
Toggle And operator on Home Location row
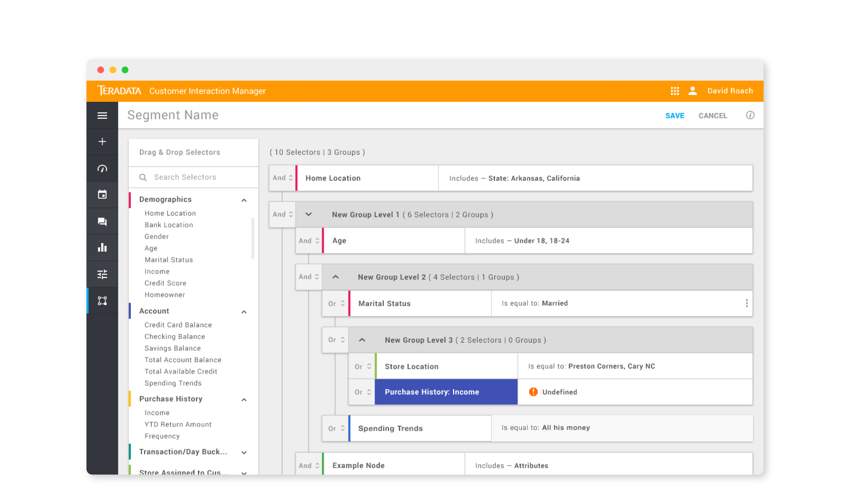click(282, 178)
